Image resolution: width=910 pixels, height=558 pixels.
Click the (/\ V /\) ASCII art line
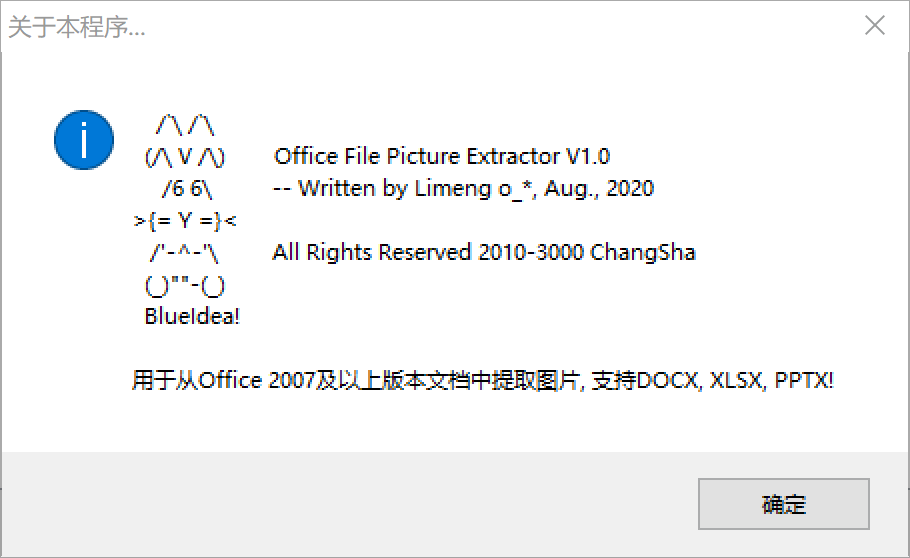click(185, 157)
